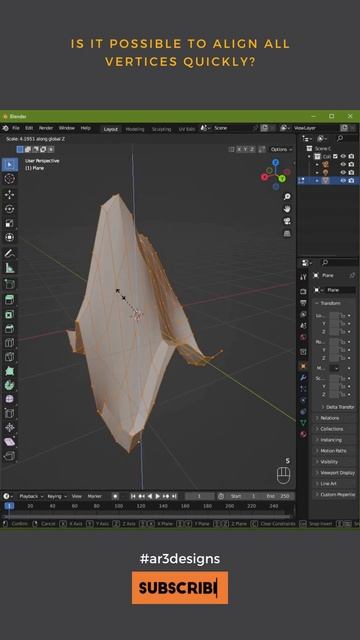Image resolution: width=360 pixels, height=640 pixels.
Task: Open the Modifiers wrench properties tab
Action: pos(303,378)
